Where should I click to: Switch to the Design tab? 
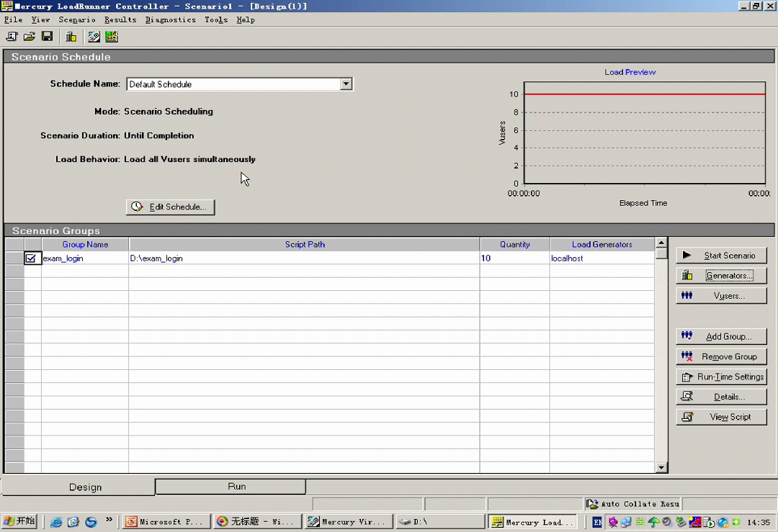click(79, 487)
